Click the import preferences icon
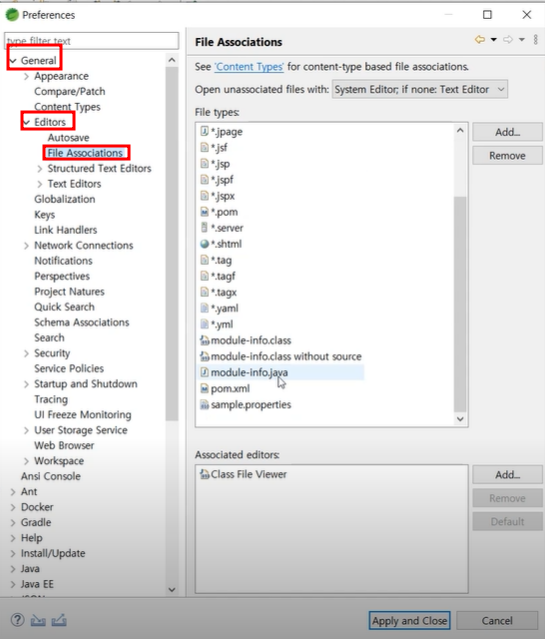This screenshot has width=545, height=639. tap(38, 620)
